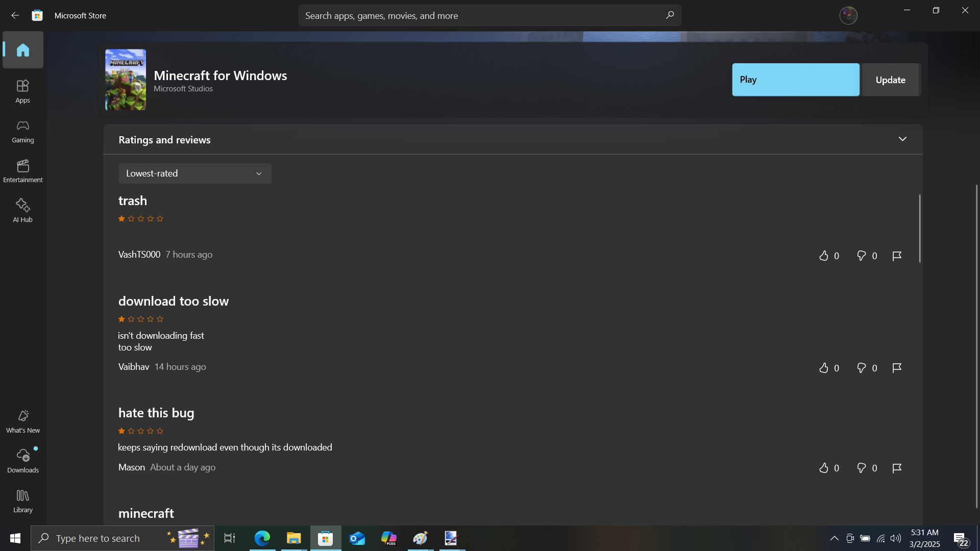The image size is (980, 551).
Task: Open the Downloads page
Action: [23, 462]
